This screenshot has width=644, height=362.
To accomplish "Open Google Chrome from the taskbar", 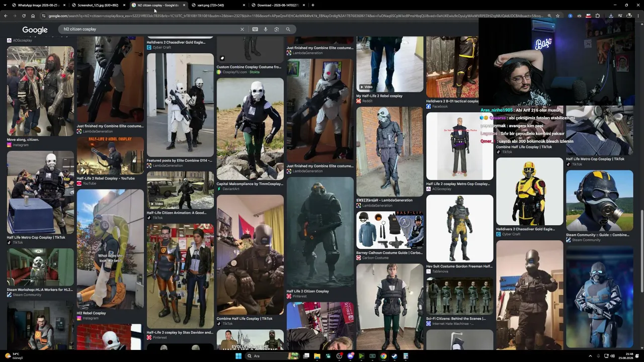I will click(x=383, y=356).
